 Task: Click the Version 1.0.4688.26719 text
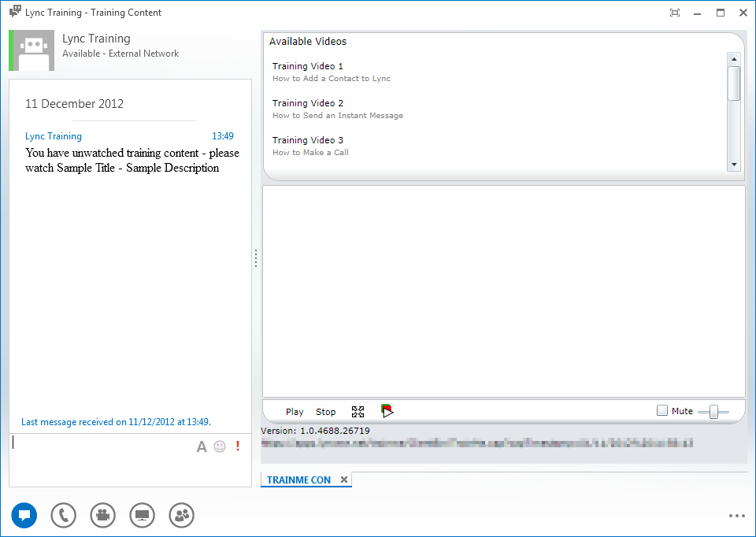coord(315,431)
